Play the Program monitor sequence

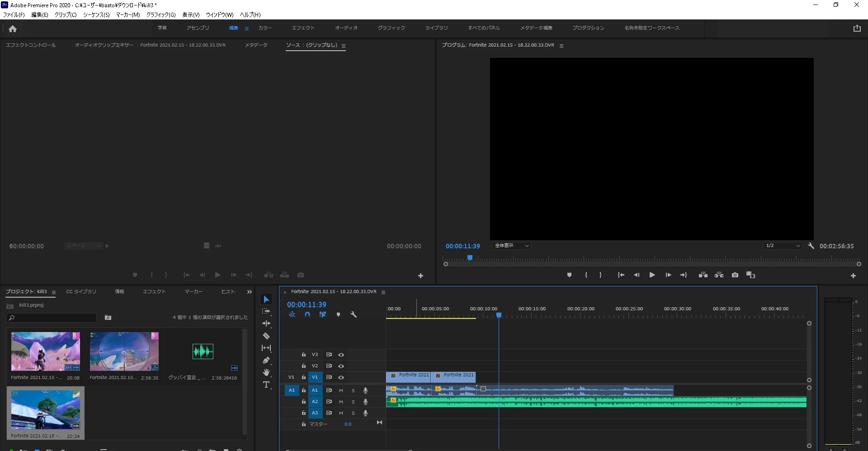click(x=652, y=275)
